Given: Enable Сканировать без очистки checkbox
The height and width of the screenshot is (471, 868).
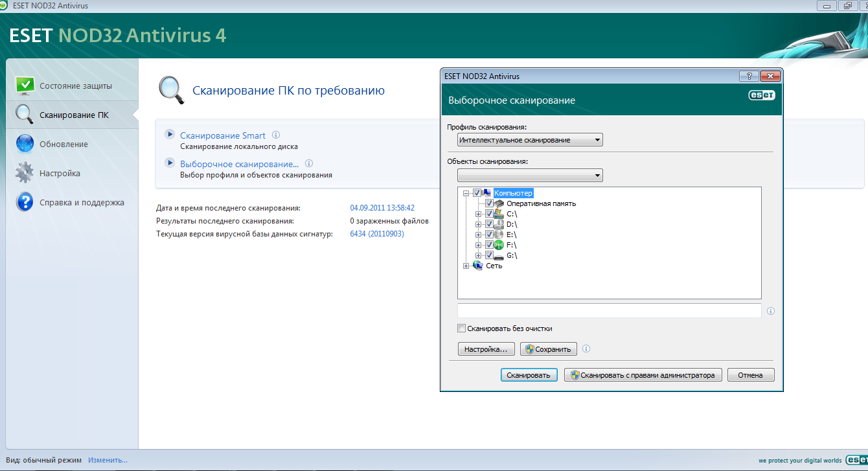Looking at the screenshot, I should click(x=462, y=328).
